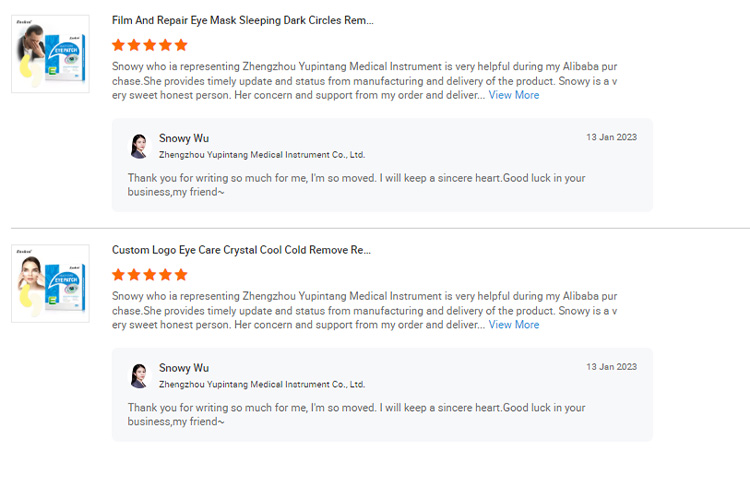Click the first star of the Film And Repair rating

click(x=119, y=45)
